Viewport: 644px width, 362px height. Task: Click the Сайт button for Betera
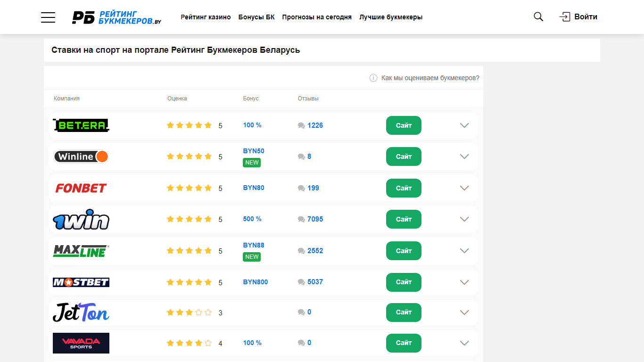404,125
